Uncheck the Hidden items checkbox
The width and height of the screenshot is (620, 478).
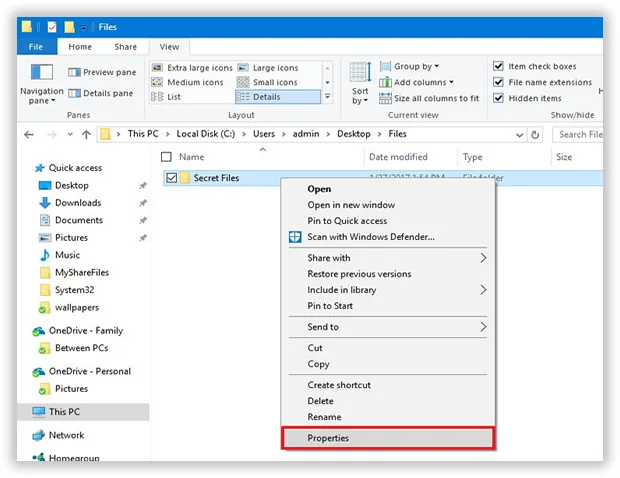click(499, 97)
